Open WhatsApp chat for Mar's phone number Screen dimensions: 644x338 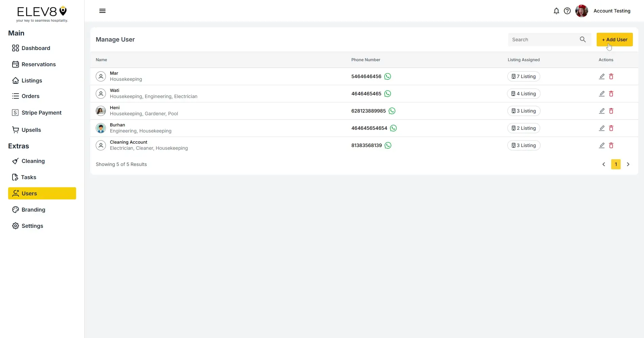click(387, 76)
